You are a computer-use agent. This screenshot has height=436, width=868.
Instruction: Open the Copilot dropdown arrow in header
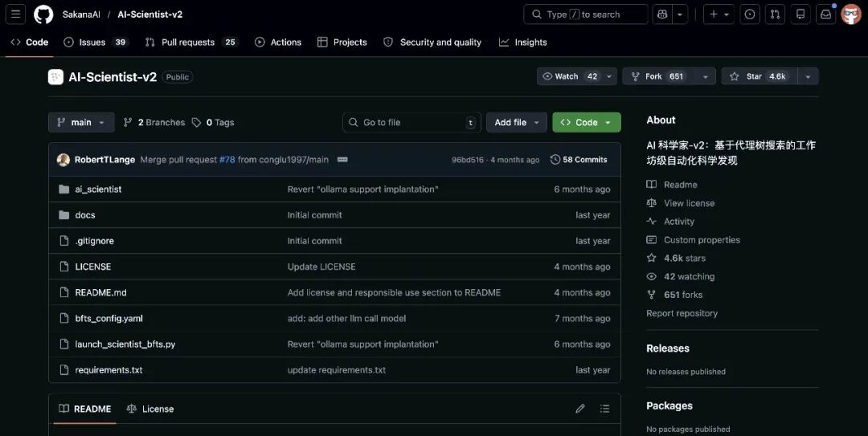point(680,14)
